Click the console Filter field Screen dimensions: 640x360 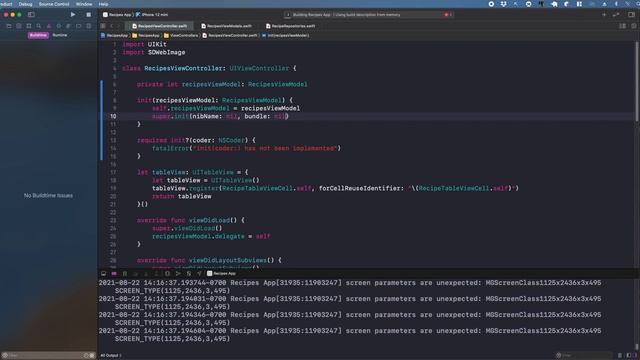pos(584,356)
